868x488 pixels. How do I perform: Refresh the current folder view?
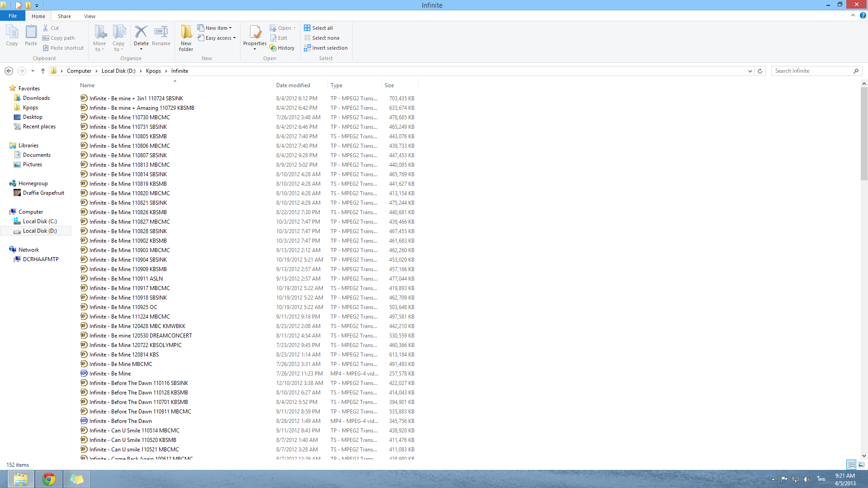pos(760,71)
